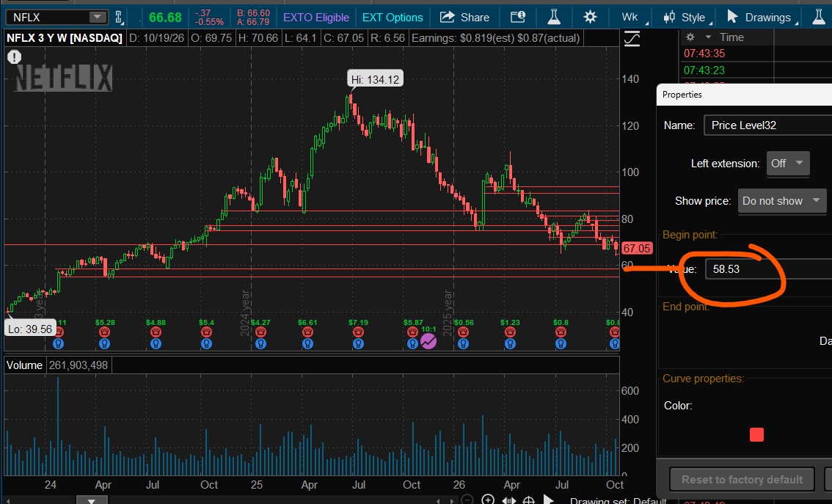Click the purple 10:1 stock split icon

point(428,340)
